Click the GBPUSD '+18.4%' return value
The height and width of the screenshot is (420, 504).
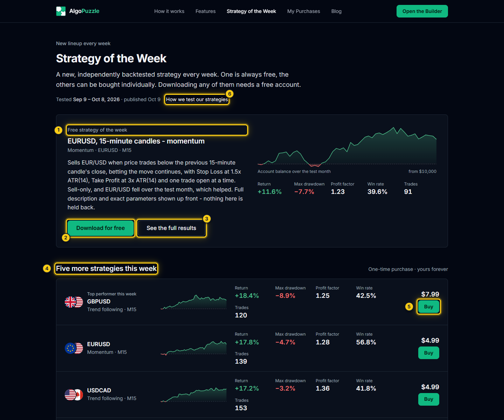click(247, 296)
